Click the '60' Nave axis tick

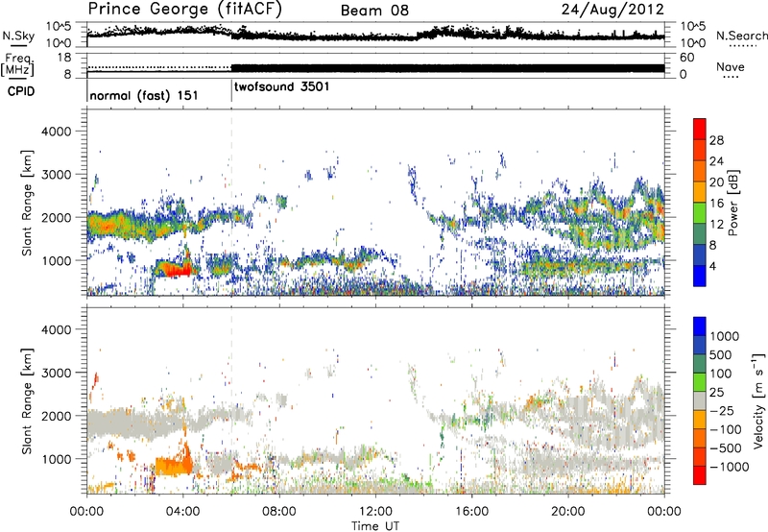[x=686, y=58]
